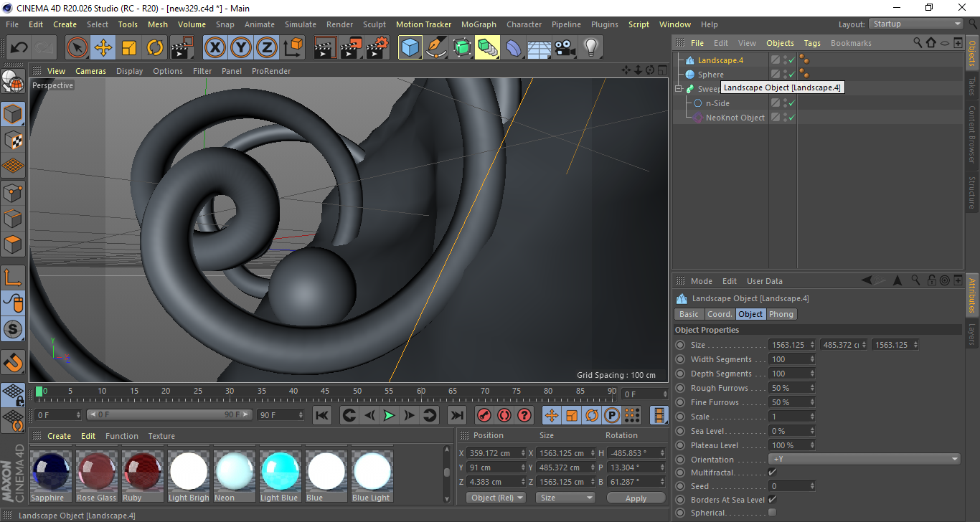Open the material manager Create menu
This screenshot has width=980, height=522.
tap(60, 436)
